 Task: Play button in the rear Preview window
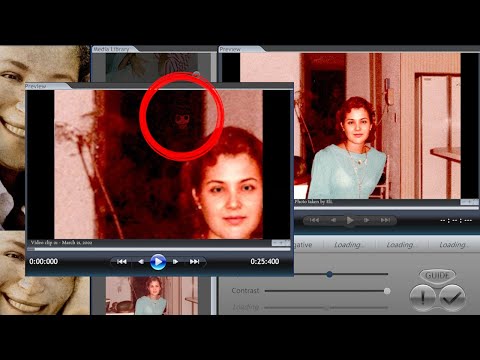350,220
